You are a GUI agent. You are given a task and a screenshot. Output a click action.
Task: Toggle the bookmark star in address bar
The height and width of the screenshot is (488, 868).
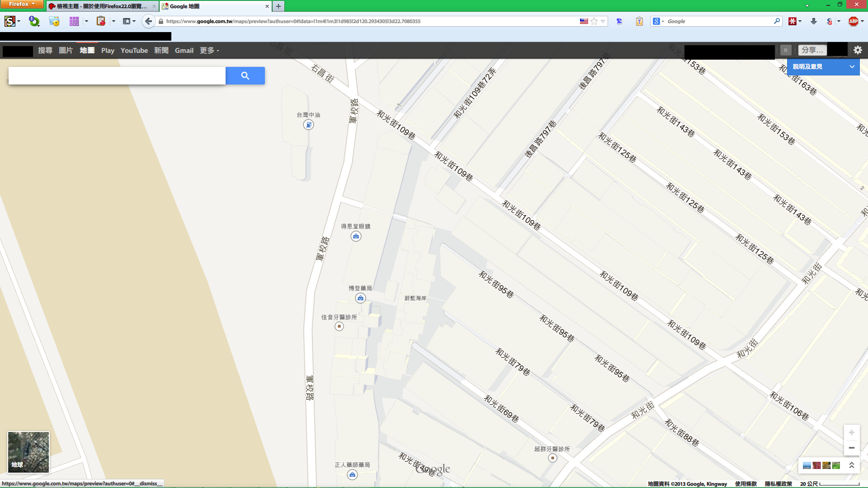594,21
